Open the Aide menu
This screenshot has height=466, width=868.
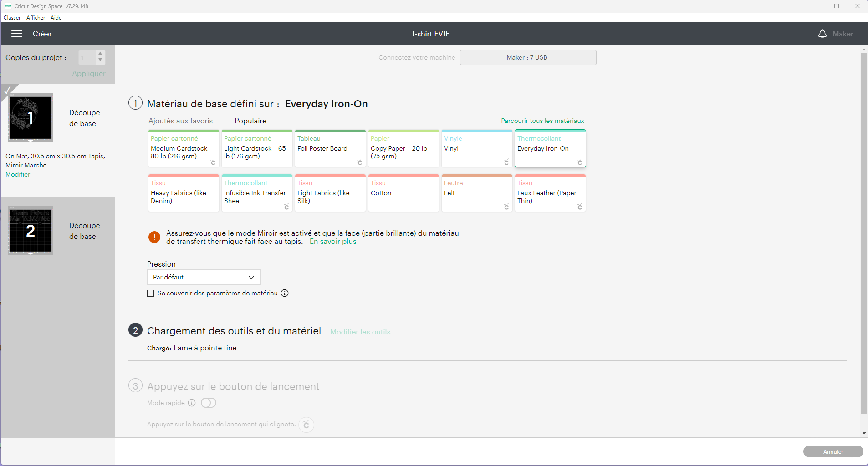click(56, 18)
